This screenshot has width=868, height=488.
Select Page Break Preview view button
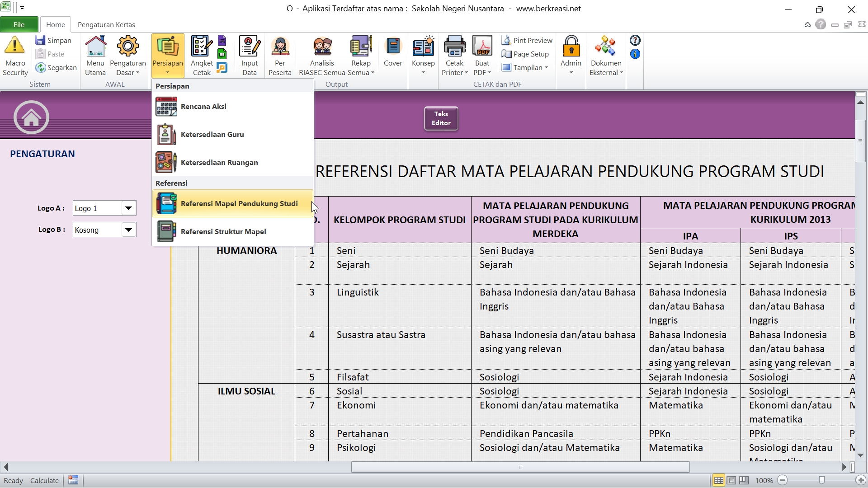[x=744, y=480]
